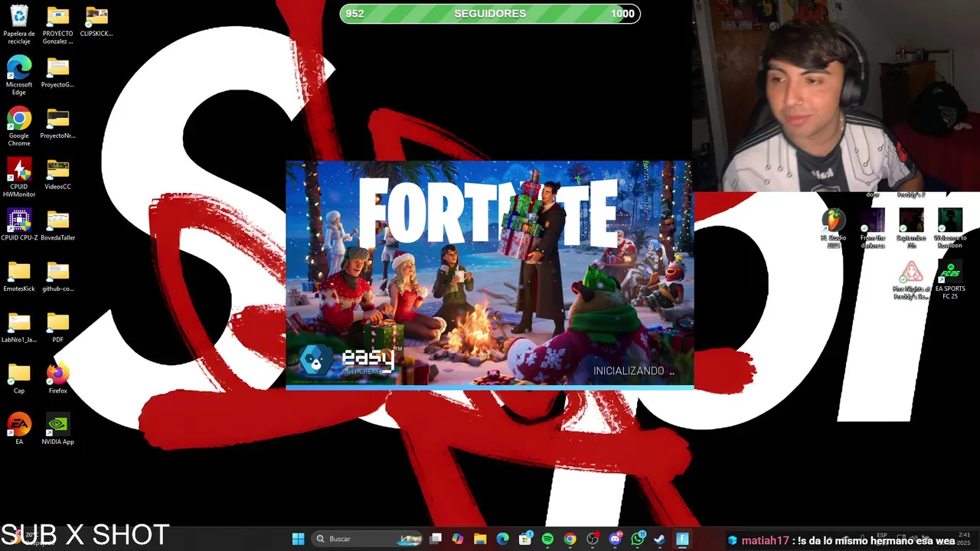Open the CLIPSKICK folder
The height and width of the screenshot is (551, 980).
[96, 21]
